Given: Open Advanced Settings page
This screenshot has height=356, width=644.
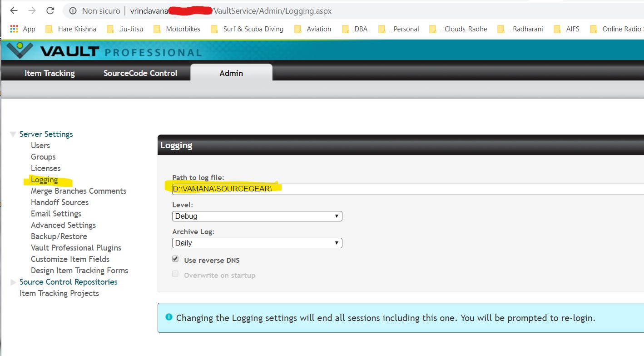Looking at the screenshot, I should (x=63, y=225).
